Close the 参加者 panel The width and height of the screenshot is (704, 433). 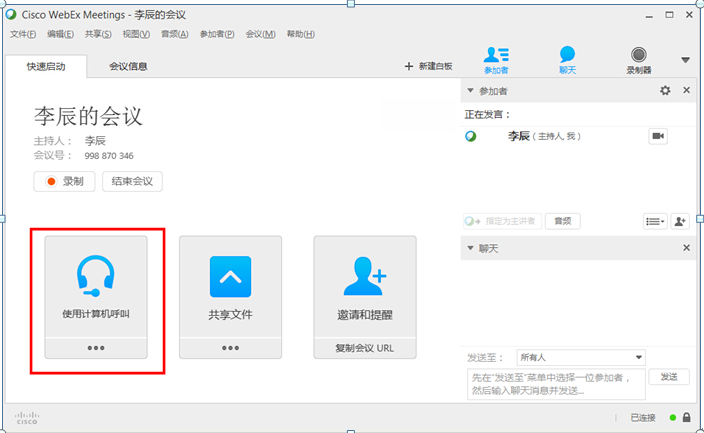tap(686, 90)
